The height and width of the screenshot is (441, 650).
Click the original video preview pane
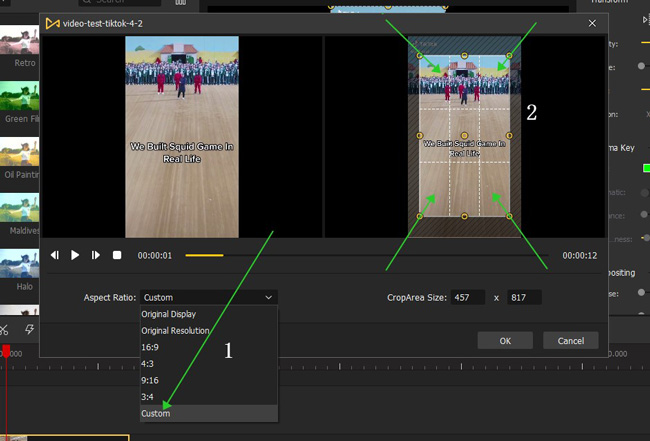[x=182, y=137]
